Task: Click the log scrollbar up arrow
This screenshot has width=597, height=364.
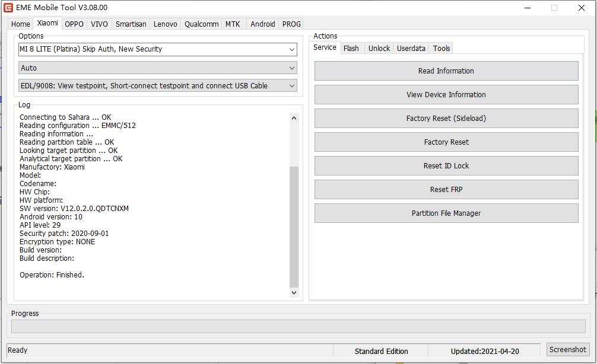Action: coord(294,118)
